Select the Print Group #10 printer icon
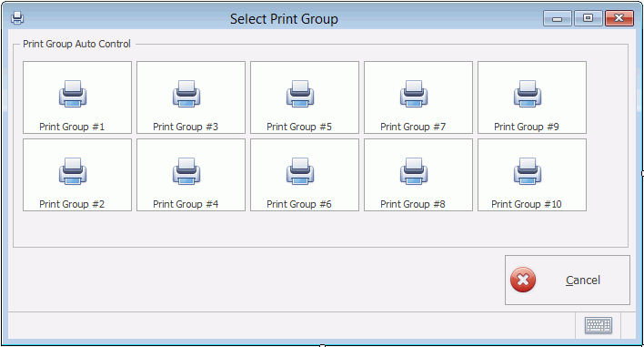 click(528, 171)
